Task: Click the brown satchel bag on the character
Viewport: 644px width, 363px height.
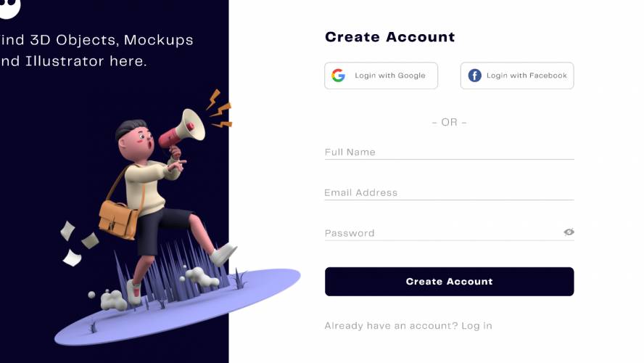Action: (x=118, y=219)
